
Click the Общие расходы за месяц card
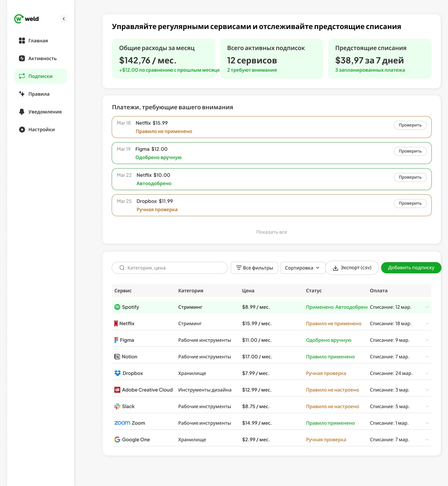[x=164, y=59]
